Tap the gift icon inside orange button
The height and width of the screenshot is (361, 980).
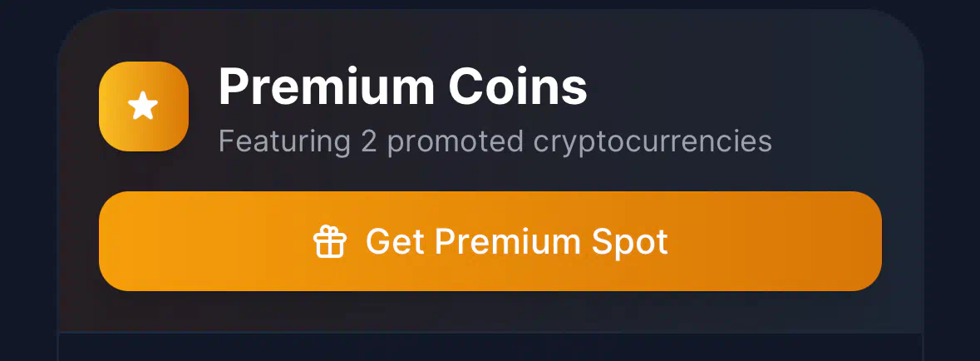click(x=329, y=241)
